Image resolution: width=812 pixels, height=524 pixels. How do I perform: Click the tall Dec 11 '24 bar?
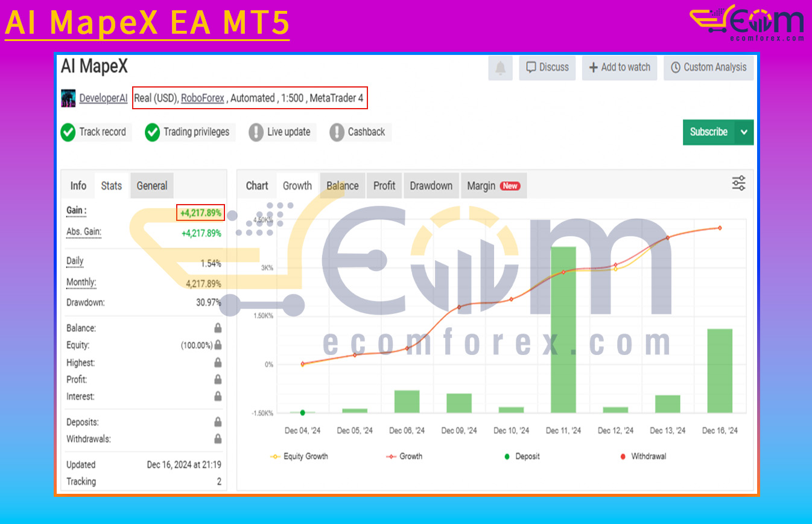coord(563,330)
